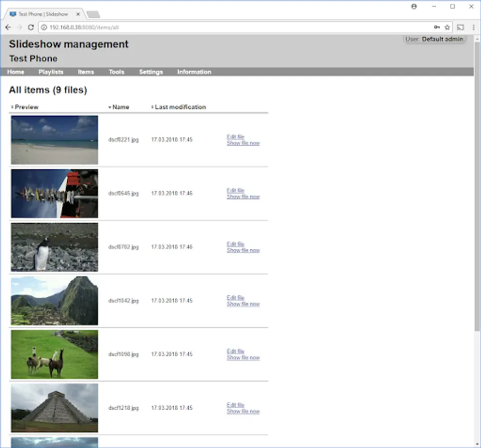The image size is (481, 448).
Task: Click the browser forward arrow
Action: 19,27
